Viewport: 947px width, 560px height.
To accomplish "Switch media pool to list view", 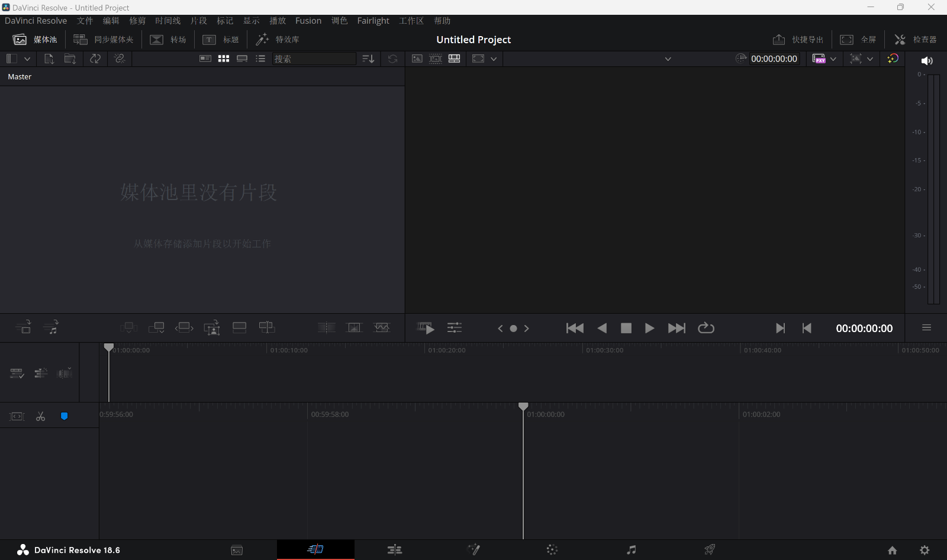I will (x=260, y=59).
